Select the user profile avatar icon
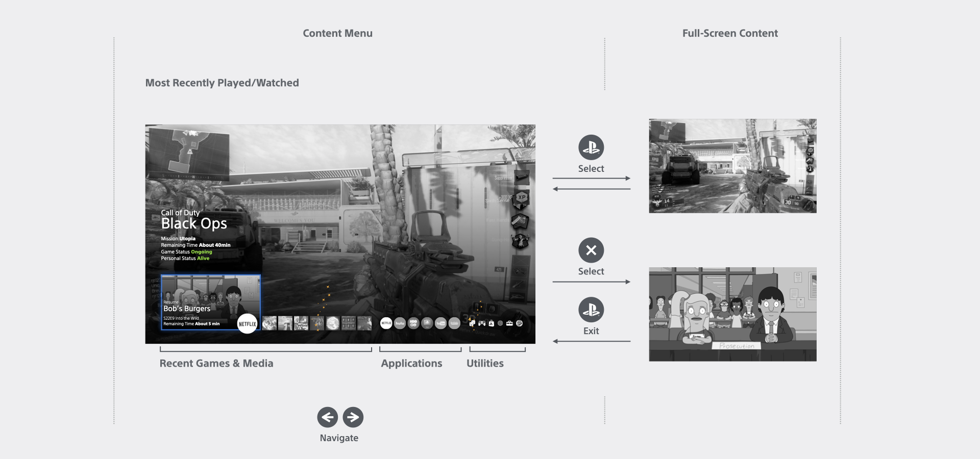The height and width of the screenshot is (459, 980). pos(519,323)
